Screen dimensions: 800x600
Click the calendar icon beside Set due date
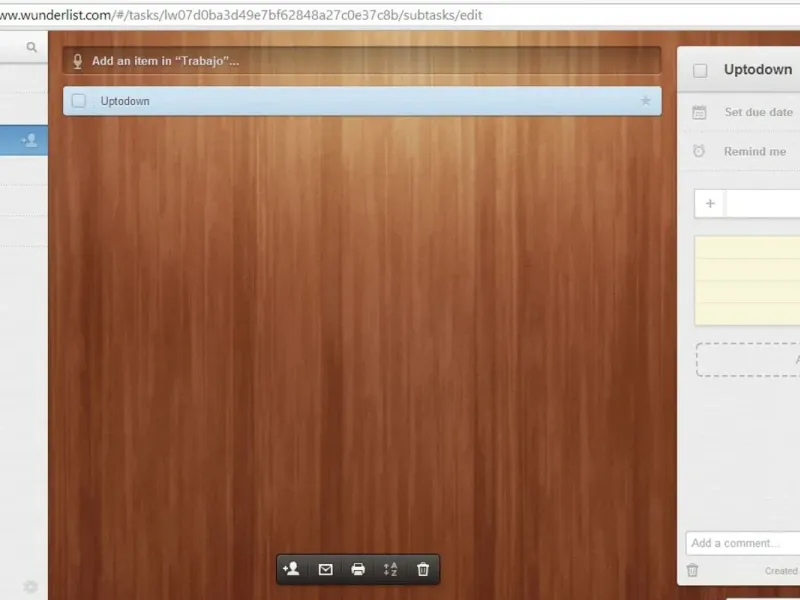coord(699,112)
